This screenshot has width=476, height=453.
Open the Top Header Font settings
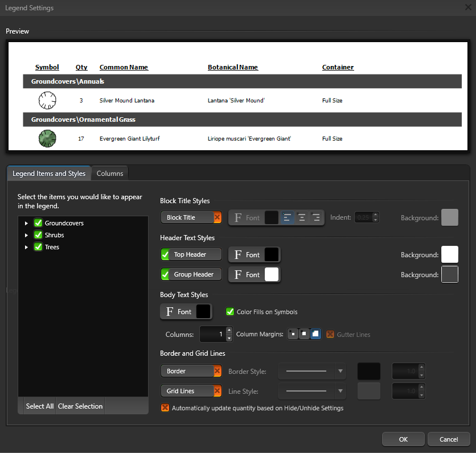tap(254, 254)
